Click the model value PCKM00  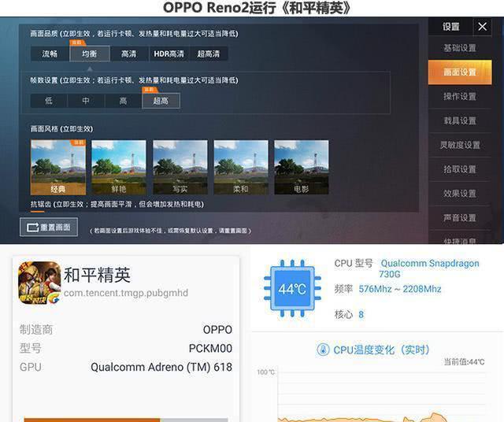(210, 349)
